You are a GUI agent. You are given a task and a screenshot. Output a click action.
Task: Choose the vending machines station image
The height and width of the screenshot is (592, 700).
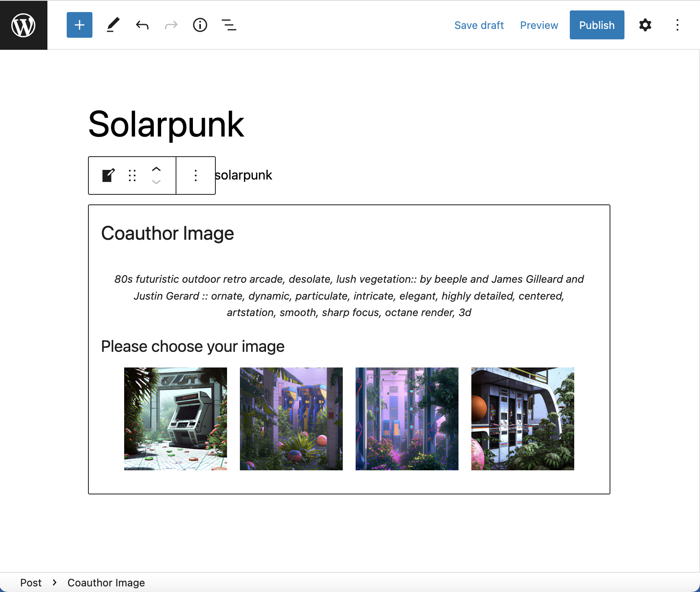(523, 419)
